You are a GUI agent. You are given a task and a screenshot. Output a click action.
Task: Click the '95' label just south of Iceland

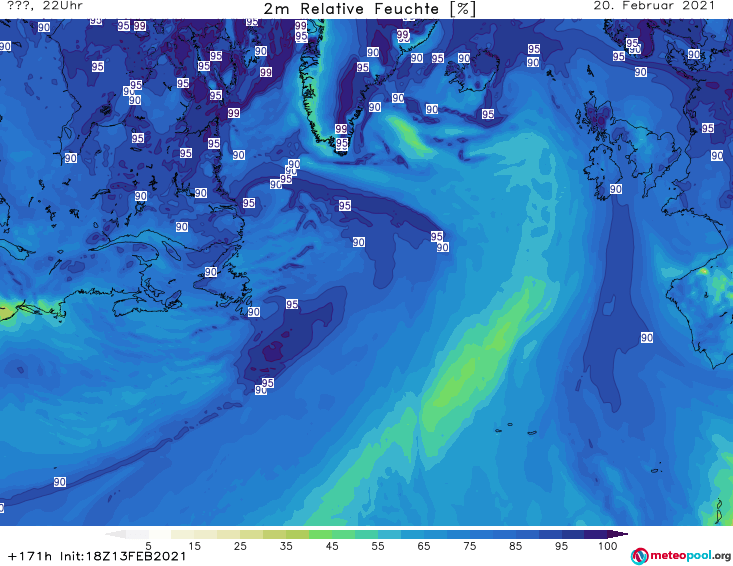point(488,114)
